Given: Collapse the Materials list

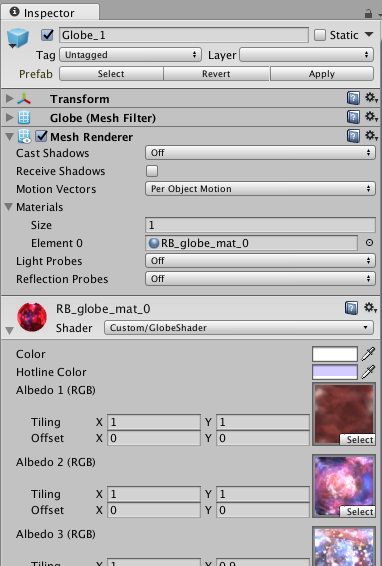Looking at the screenshot, I should click(x=9, y=207).
